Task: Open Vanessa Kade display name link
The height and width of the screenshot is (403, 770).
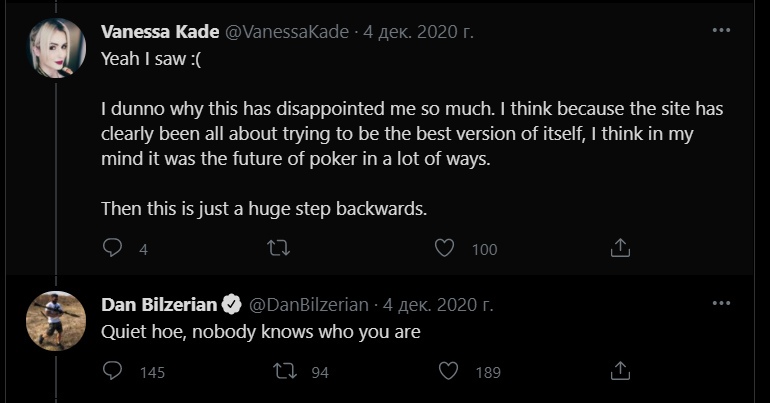Action: [160, 32]
